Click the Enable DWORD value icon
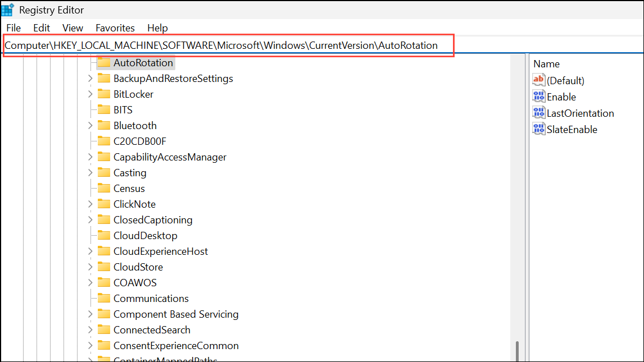The height and width of the screenshot is (362, 644). 539,97
